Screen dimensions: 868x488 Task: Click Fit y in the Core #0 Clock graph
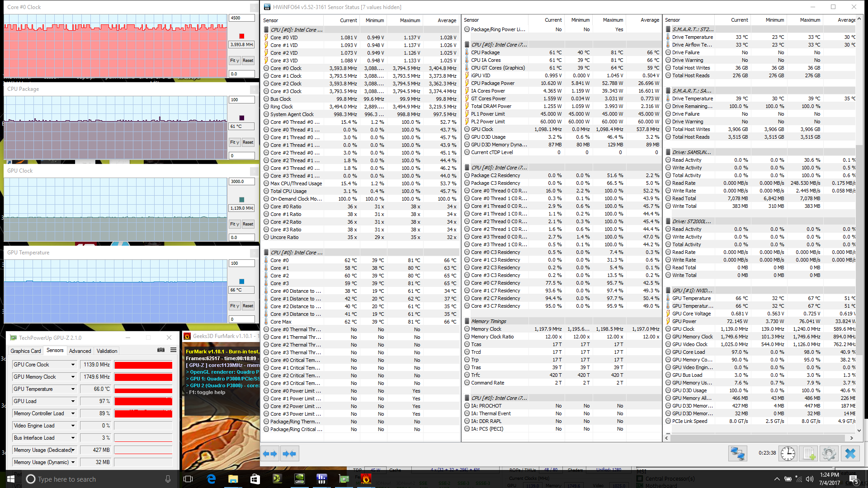pyautogui.click(x=235, y=61)
